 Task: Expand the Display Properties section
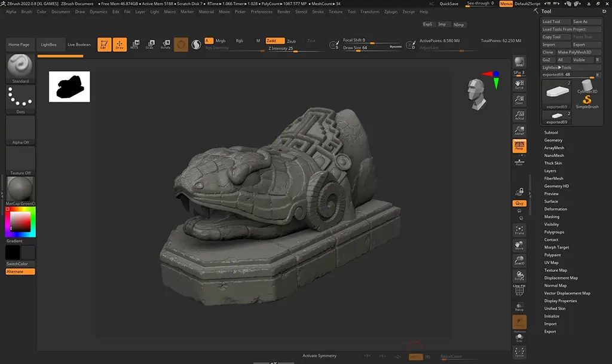(x=560, y=301)
